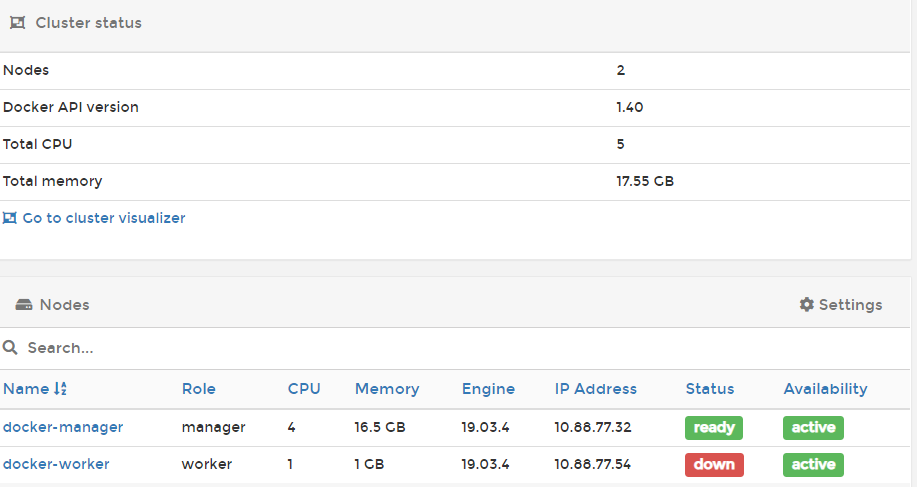917x487 pixels.
Task: Sort nodes by Role column
Action: 198,389
